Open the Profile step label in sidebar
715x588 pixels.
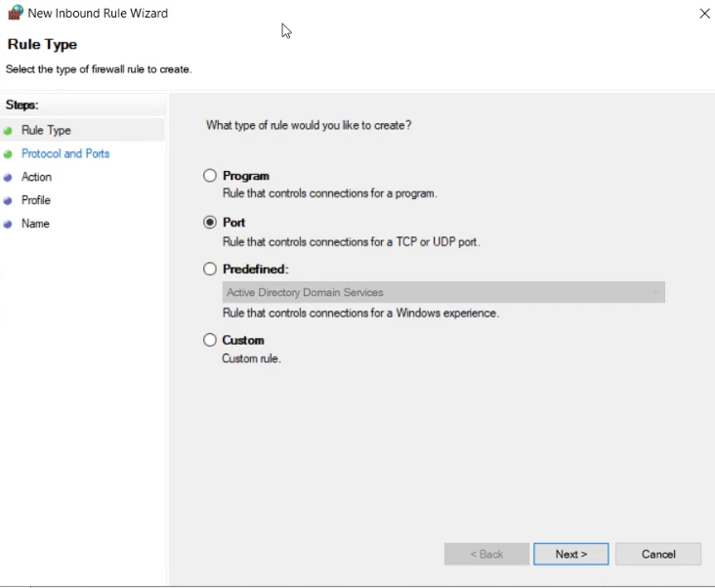36,200
